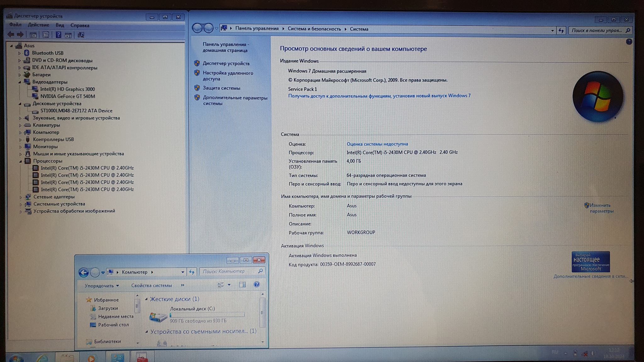Open the Справка menu in Device Manager
The height and width of the screenshot is (362, 644).
pyautogui.click(x=80, y=25)
